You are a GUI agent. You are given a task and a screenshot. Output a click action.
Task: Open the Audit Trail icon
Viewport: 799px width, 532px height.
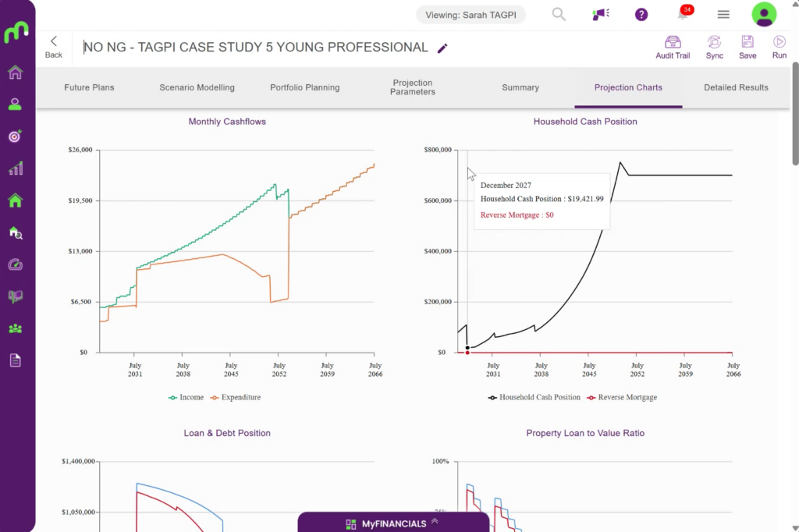coord(673,48)
